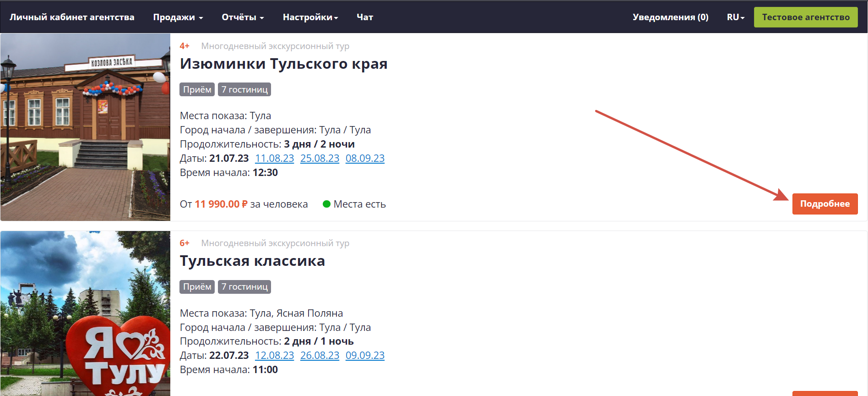View Уведомления (0) notifications
The height and width of the screenshot is (396, 868).
[x=671, y=17]
